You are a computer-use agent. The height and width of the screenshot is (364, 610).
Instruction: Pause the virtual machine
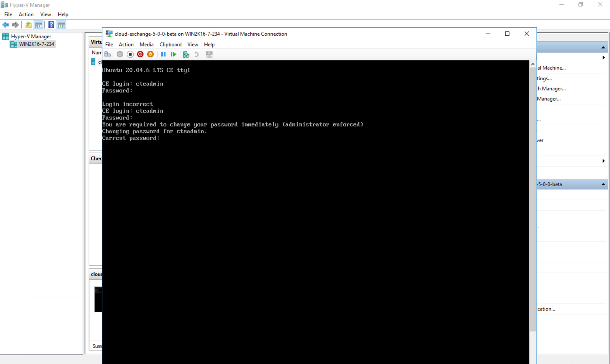point(163,54)
